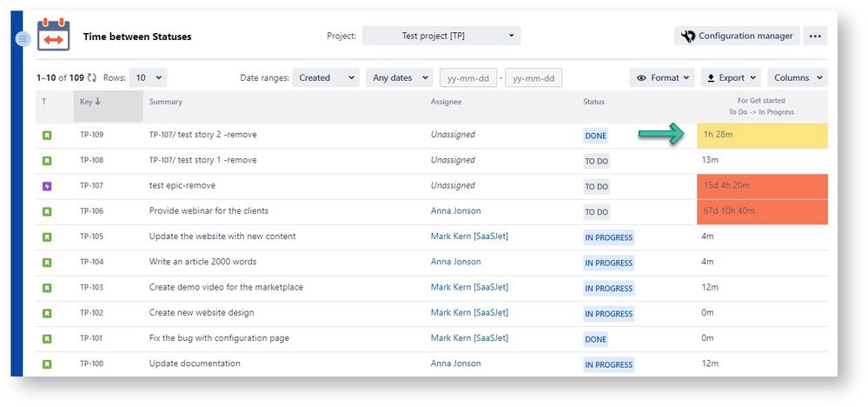The width and height of the screenshot is (868, 407).
Task: Open the Format dropdown
Action: click(x=662, y=78)
